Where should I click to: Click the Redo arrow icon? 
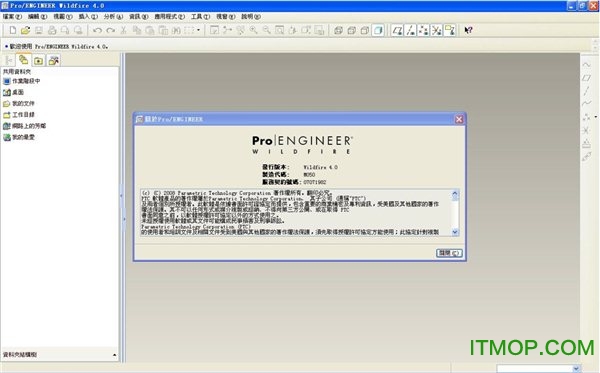click(x=111, y=30)
